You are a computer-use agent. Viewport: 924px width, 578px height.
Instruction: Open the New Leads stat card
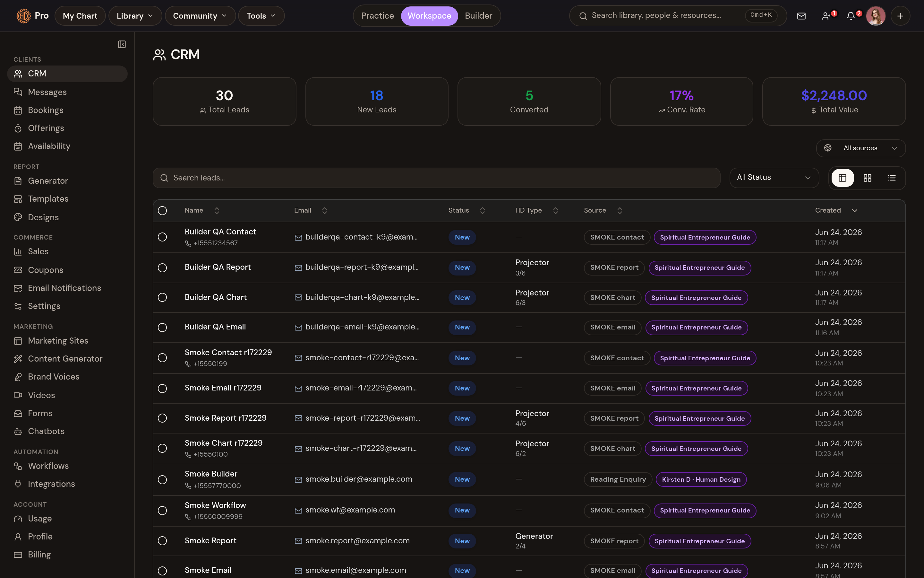point(377,102)
